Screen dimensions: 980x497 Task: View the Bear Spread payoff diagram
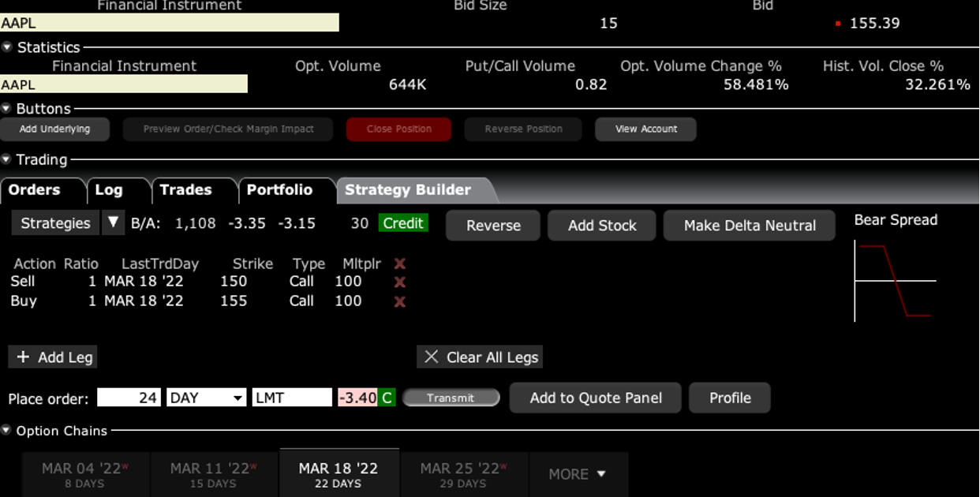tap(896, 282)
